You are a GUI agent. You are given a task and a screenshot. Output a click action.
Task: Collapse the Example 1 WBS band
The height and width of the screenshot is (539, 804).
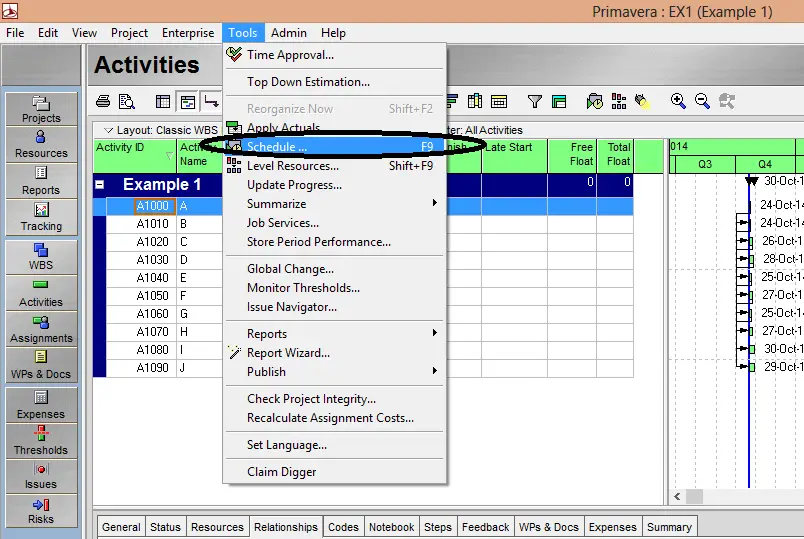coord(99,185)
